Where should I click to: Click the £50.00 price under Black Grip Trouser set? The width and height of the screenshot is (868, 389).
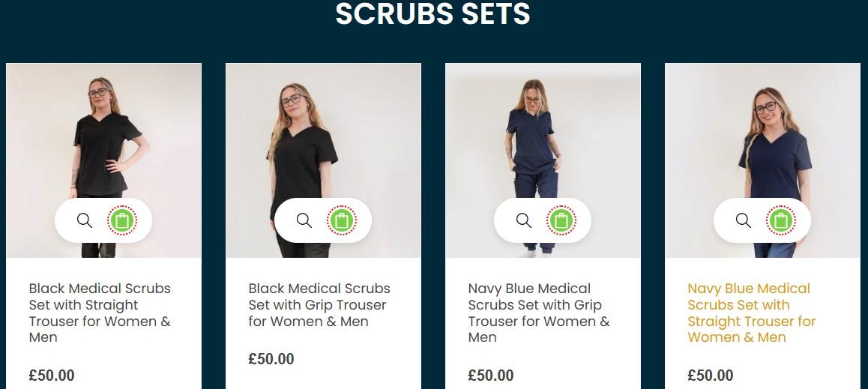(271, 358)
